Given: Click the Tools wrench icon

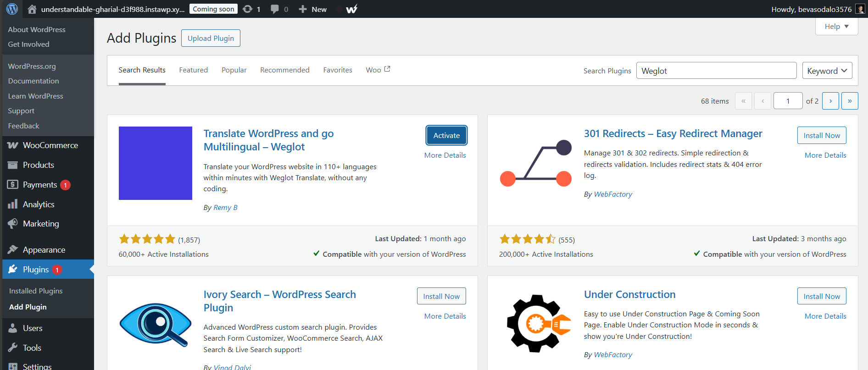Looking at the screenshot, I should pyautogui.click(x=13, y=348).
